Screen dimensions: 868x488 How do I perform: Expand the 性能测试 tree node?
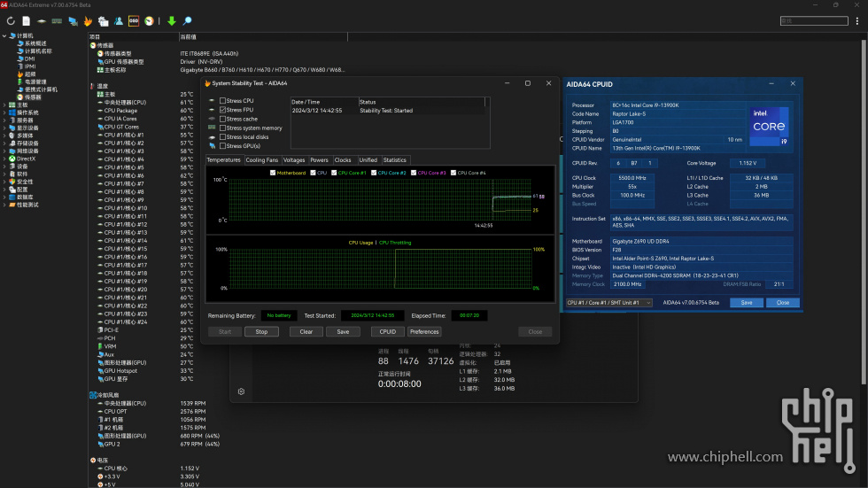(4, 205)
